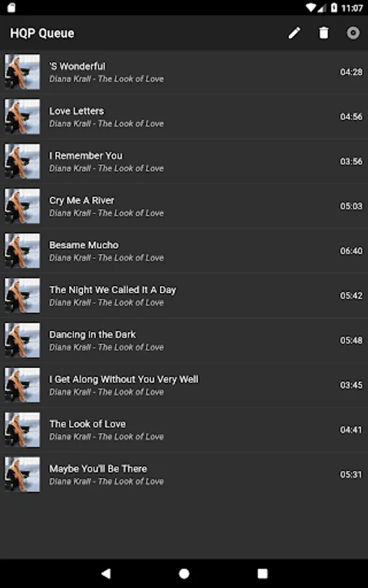
Task: Tap the Android home circle button
Action: point(184,573)
